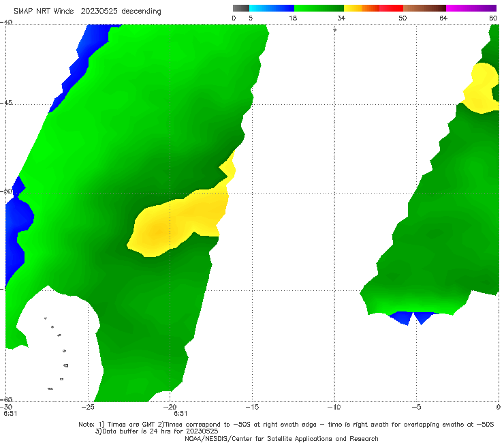The image size is (504, 443).
Task: Click the "-10" longitude axis label
Action: tap(334, 407)
